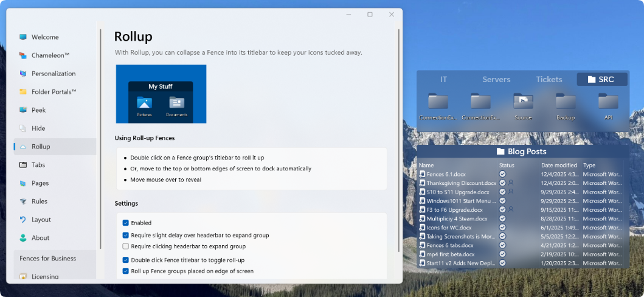The height and width of the screenshot is (297, 644).
Task: Uncheck Double click Fence titlebar to toggle roll-up
Action: (126, 260)
